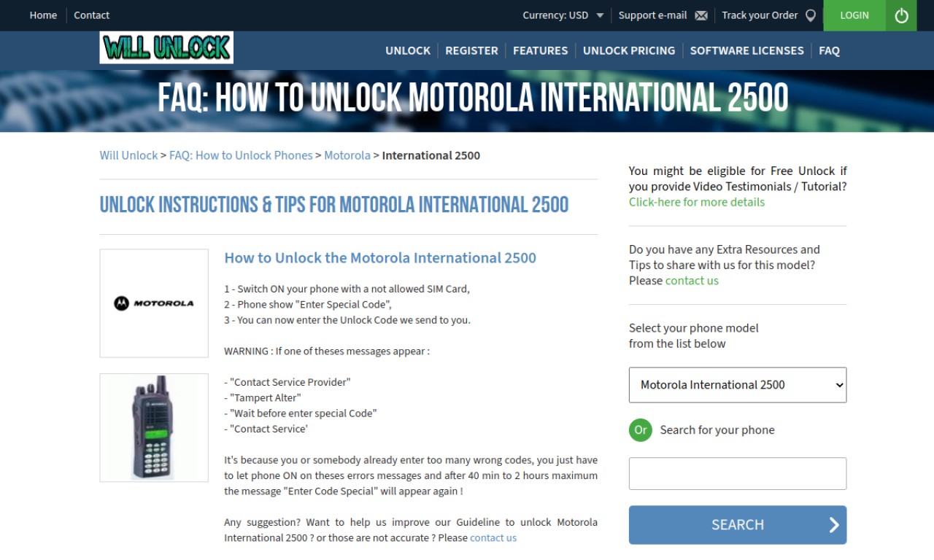
Task: Click the Will Unlock breadcrumb link
Action: click(128, 155)
